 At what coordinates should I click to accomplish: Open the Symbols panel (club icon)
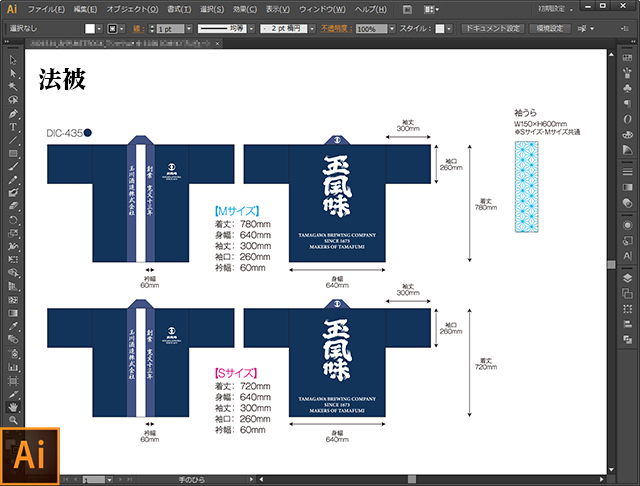[627, 88]
